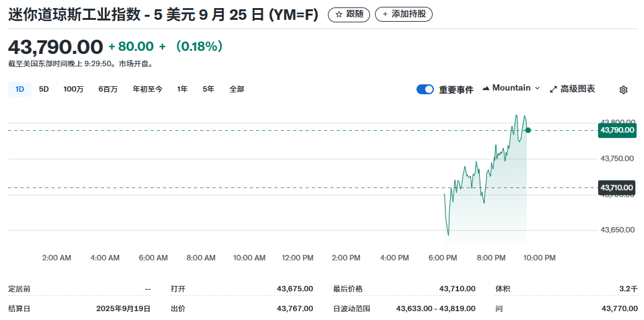The height and width of the screenshot is (320, 644).
Task: Select the 5D range tab
Action: (x=44, y=89)
